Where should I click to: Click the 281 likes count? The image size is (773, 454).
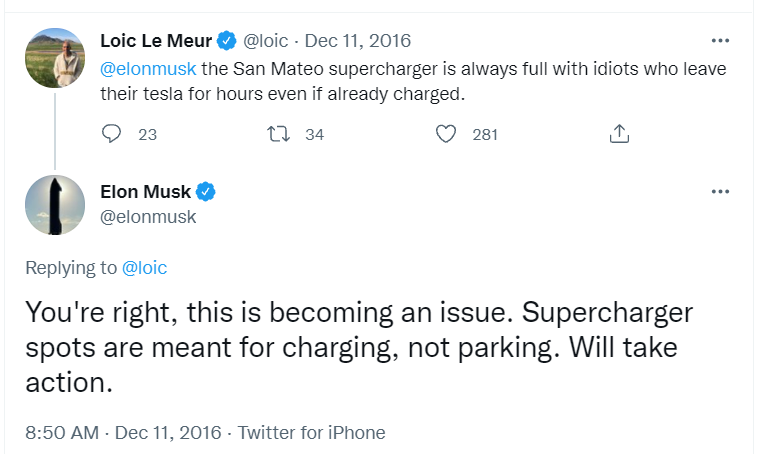coord(485,134)
